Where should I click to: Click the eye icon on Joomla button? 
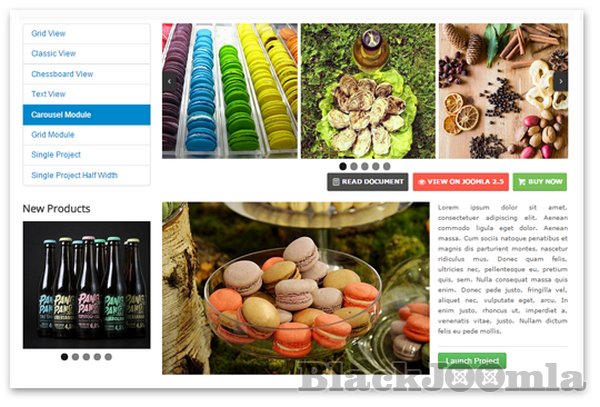(x=422, y=182)
